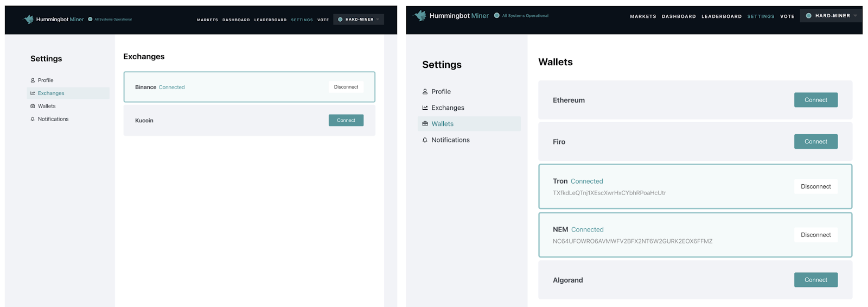Click status dot beside All Systems Operational, Wallets screen
The image size is (868, 307).
(x=496, y=16)
